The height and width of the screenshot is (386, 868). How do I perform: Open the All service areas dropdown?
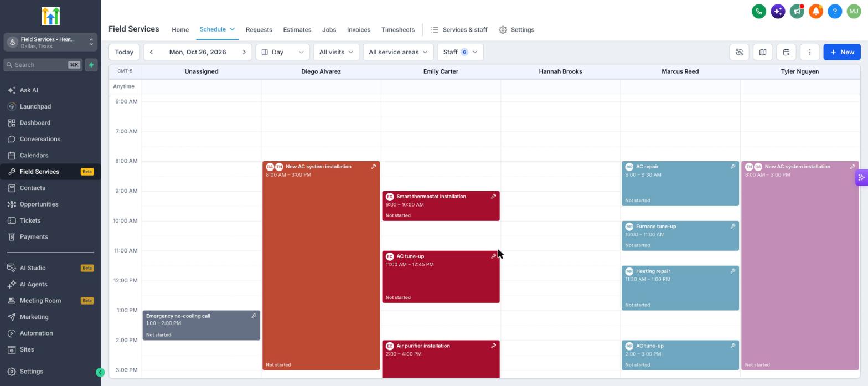[x=398, y=52]
